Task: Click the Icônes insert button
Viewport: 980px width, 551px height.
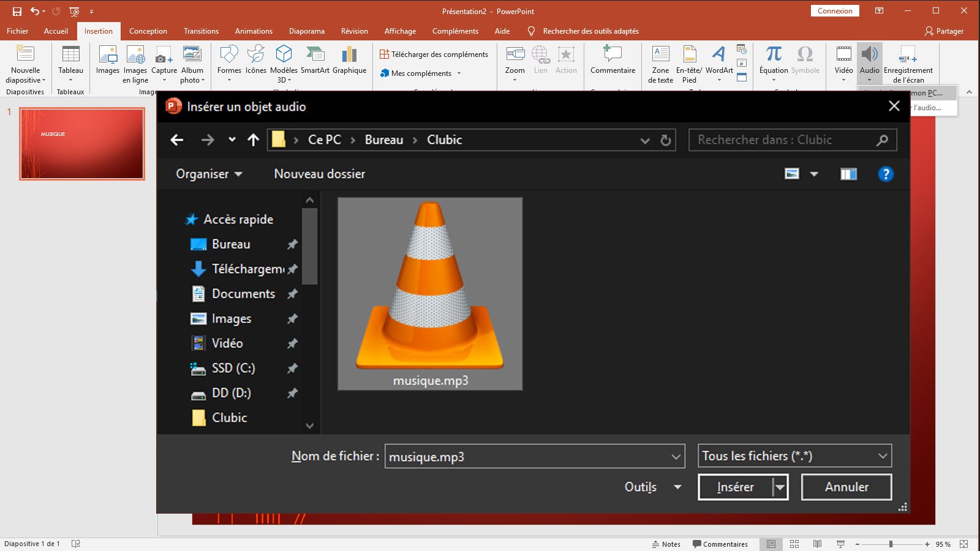Action: pos(256,60)
